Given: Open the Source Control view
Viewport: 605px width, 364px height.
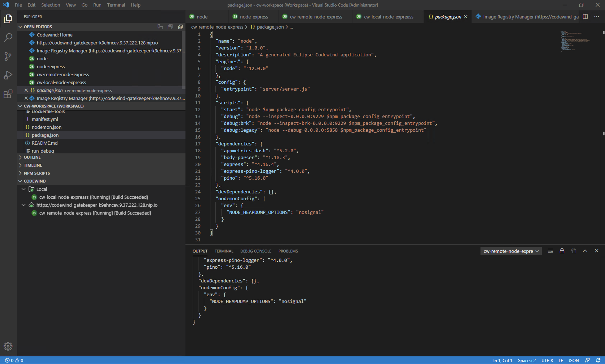Looking at the screenshot, I should click(x=8, y=56).
